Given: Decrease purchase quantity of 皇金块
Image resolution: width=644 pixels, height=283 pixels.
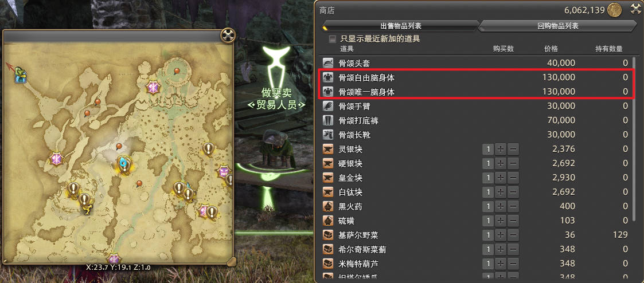Looking at the screenshot, I should [x=513, y=178].
